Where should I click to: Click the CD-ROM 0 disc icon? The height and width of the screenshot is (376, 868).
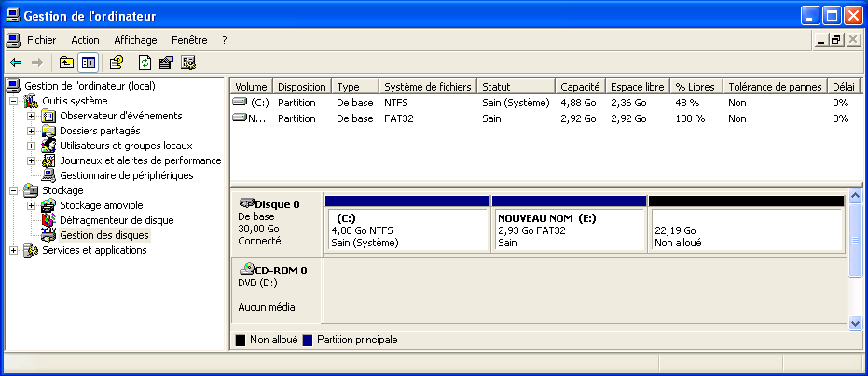pyautogui.click(x=246, y=270)
